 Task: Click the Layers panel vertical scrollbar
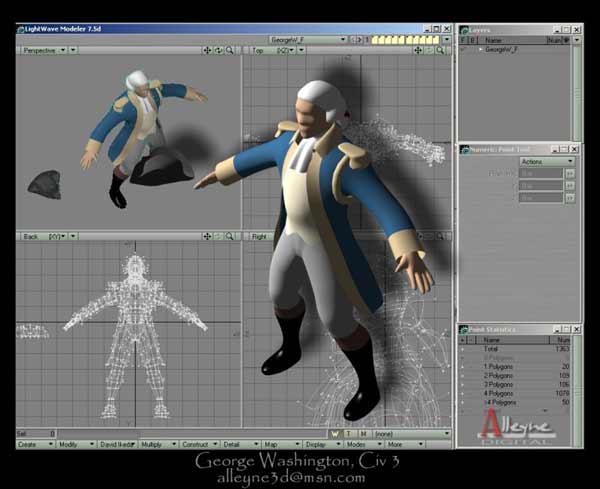pyautogui.click(x=577, y=93)
